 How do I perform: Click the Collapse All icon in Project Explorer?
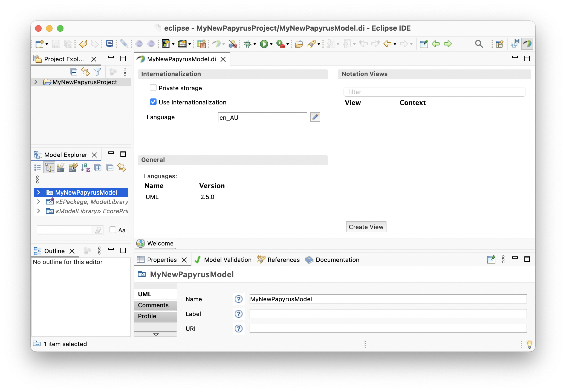(74, 72)
